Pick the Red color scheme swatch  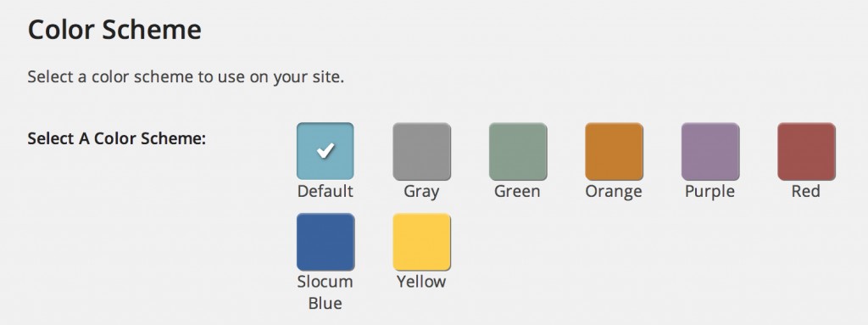(807, 151)
